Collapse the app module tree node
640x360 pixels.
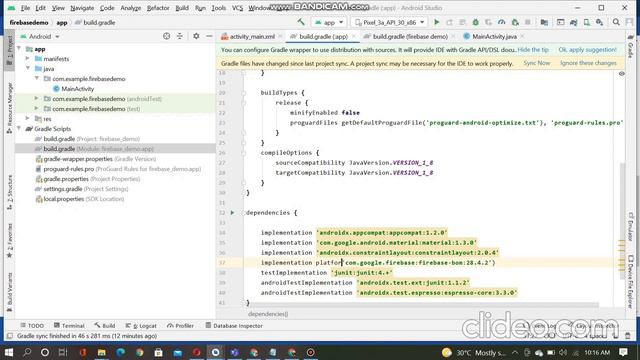[x=19, y=49]
